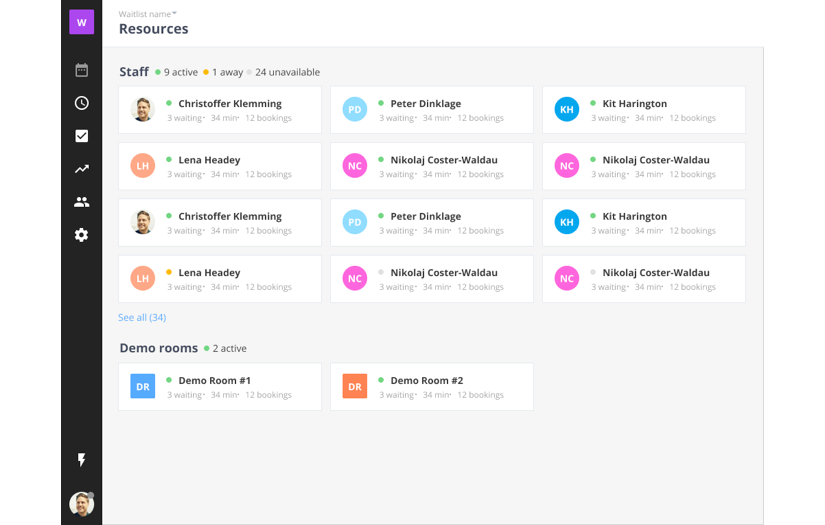Click '12 bookings' text on Demo Room #2 card
The image size is (825, 525).
[480, 395]
